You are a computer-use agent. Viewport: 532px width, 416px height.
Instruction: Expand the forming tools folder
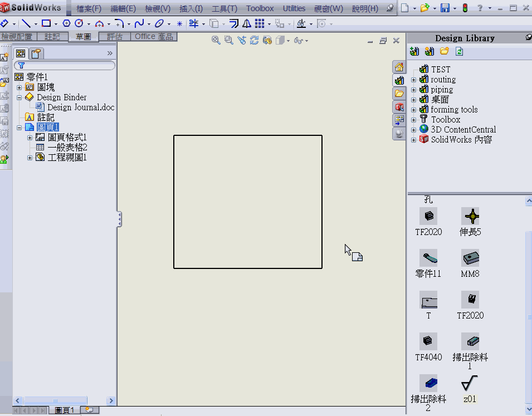413,110
